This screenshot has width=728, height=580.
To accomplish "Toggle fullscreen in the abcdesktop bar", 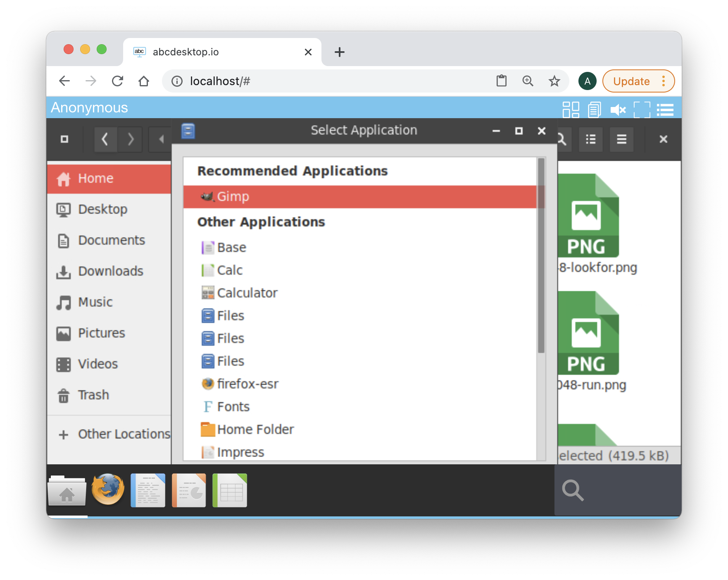I will [642, 110].
